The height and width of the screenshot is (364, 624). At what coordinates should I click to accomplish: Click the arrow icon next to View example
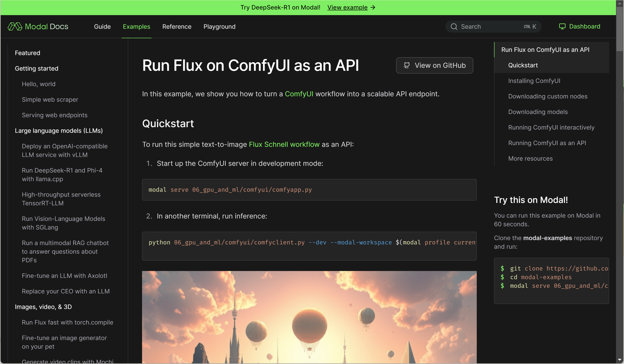tap(373, 7)
